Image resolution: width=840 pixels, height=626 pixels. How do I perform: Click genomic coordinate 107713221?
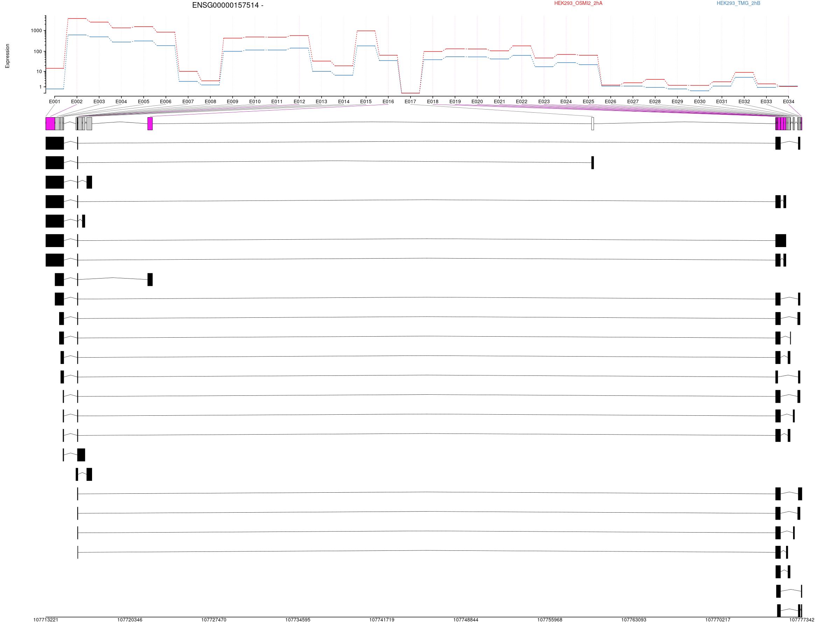click(46, 620)
